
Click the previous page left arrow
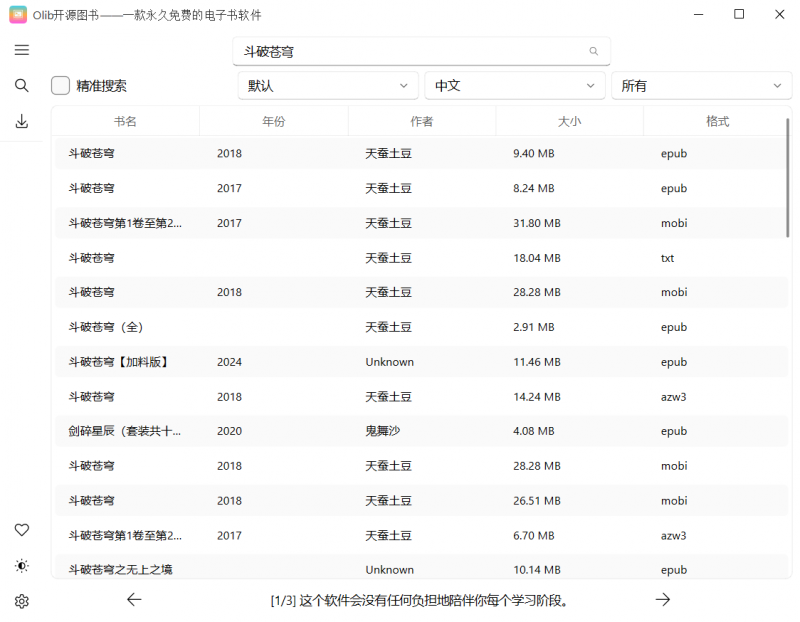click(134, 600)
